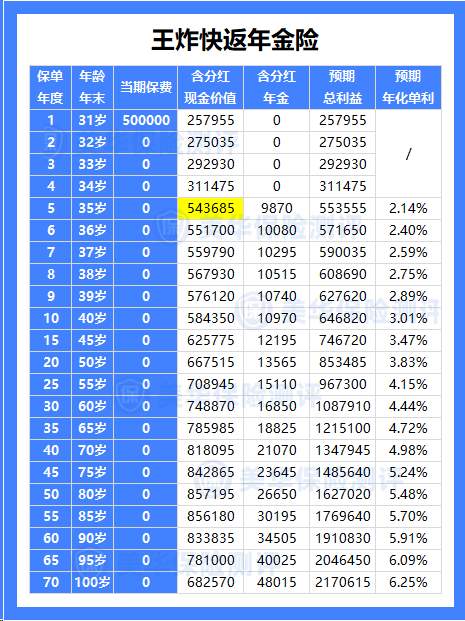The width and height of the screenshot is (465, 621).
Task: Select total benefit 1215100
Action: pos(342,428)
